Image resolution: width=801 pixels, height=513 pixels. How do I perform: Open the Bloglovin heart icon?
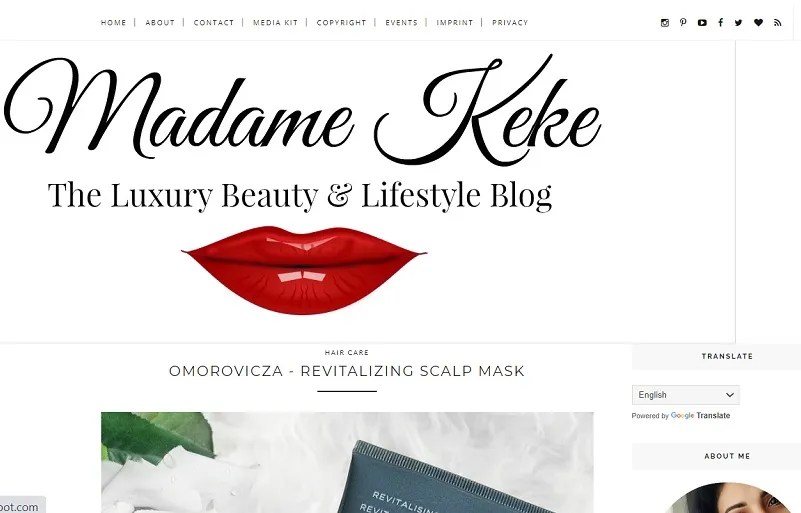pos(758,22)
